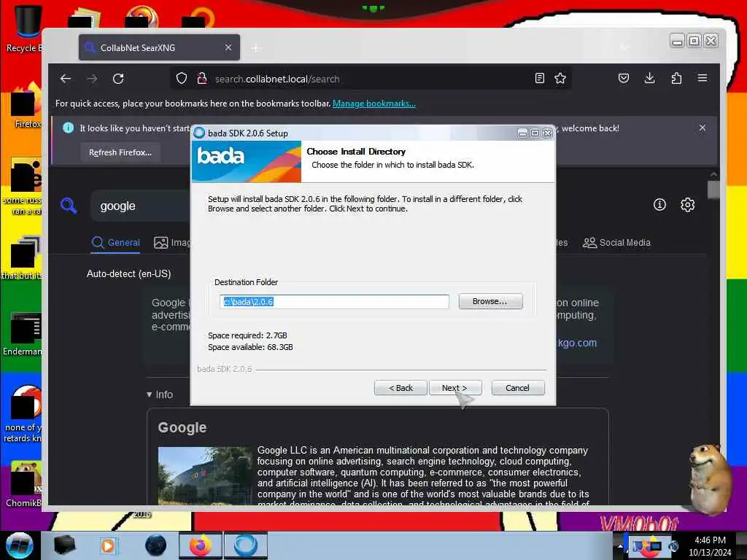Open the Firefox extensions icon
Image resolution: width=747 pixels, height=560 pixels.
coord(676,78)
